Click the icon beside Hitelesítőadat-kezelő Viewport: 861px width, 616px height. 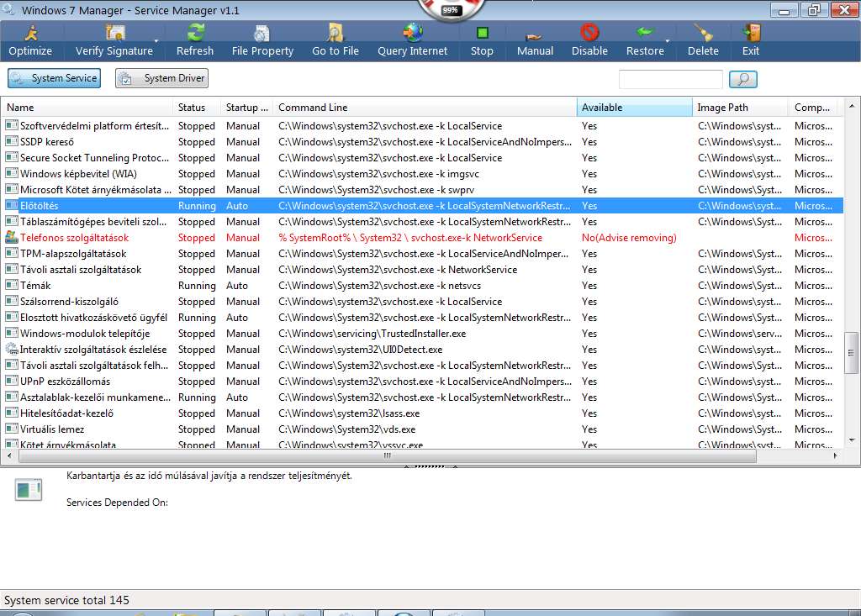12,413
